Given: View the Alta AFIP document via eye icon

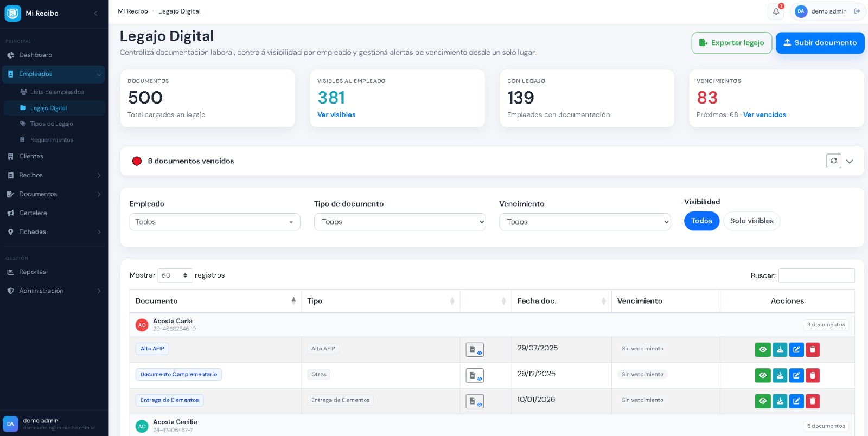Looking at the screenshot, I should coord(763,350).
